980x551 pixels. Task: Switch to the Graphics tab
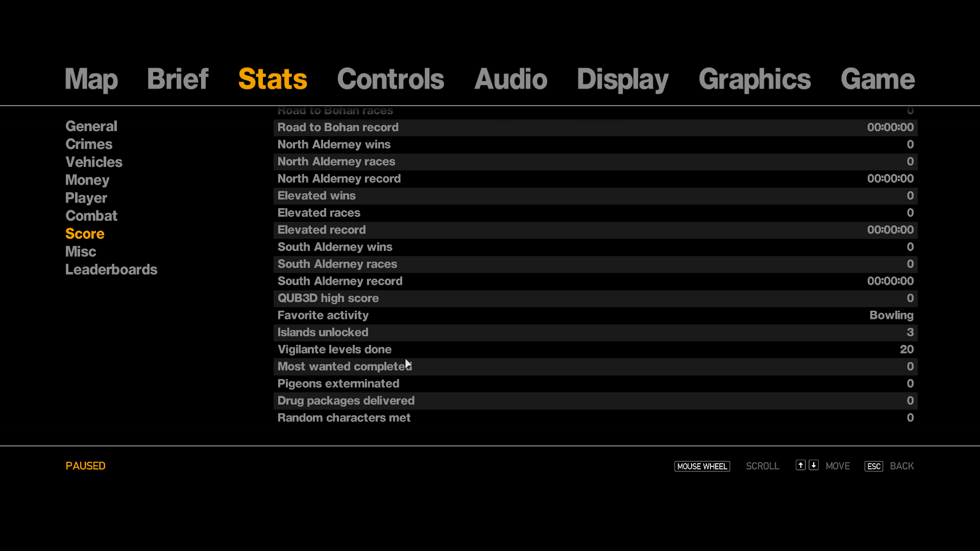pos(754,80)
